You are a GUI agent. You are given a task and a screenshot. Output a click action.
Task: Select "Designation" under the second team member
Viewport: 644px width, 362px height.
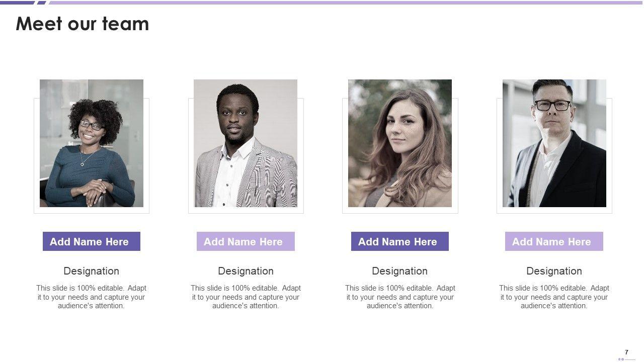click(246, 271)
